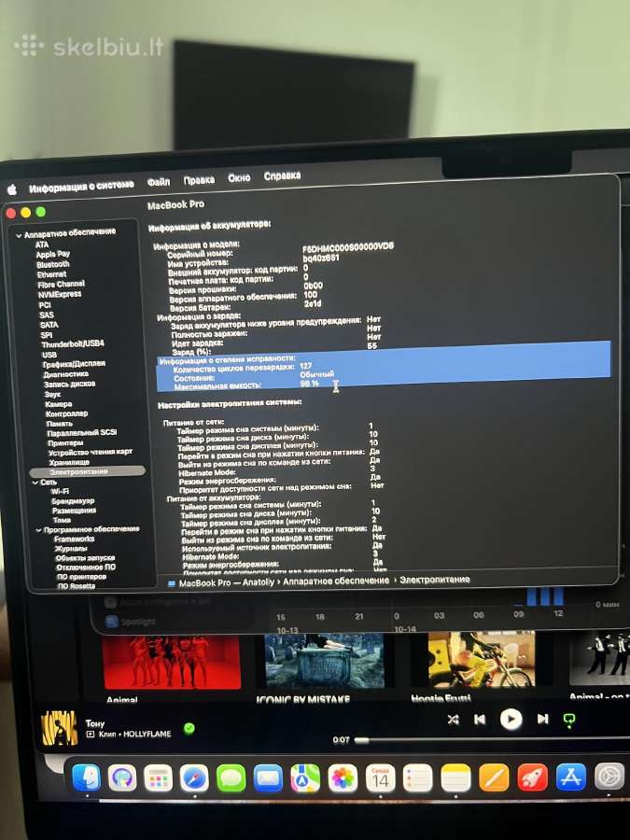This screenshot has height=840, width=630.
Task: Select Брандмауэр in the sidebar
Action: click(73, 501)
